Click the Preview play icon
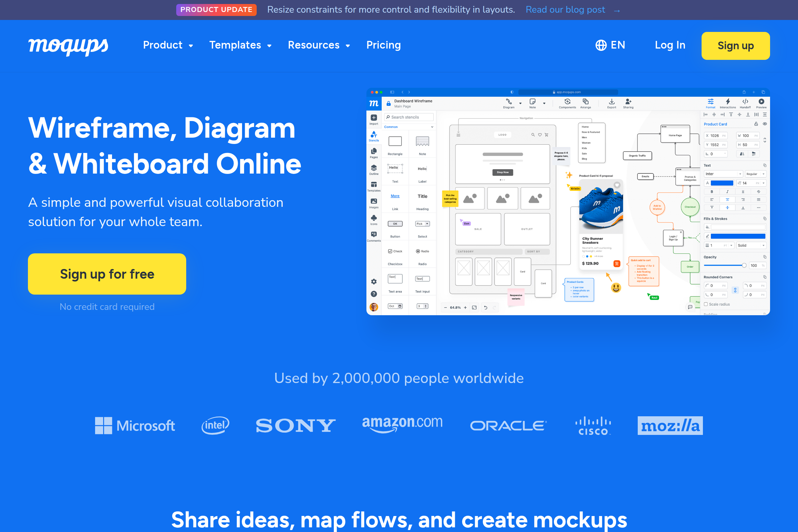This screenshot has width=798, height=532. point(761,102)
